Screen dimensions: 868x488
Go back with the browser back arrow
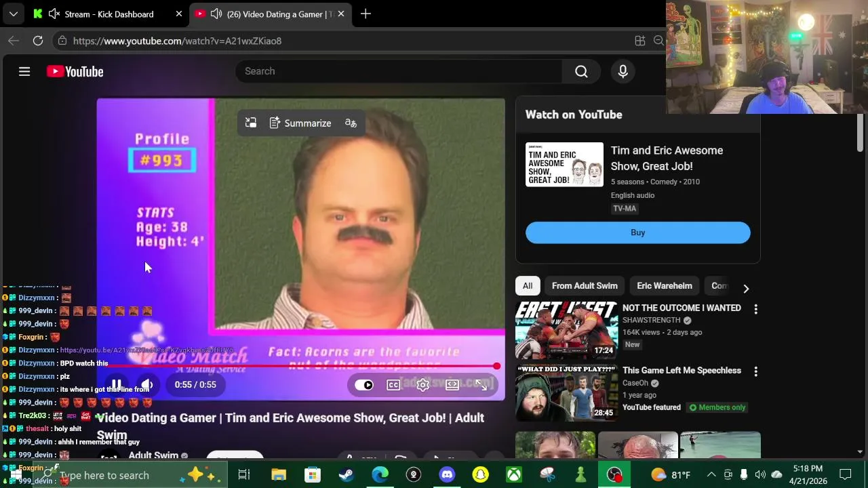14,41
